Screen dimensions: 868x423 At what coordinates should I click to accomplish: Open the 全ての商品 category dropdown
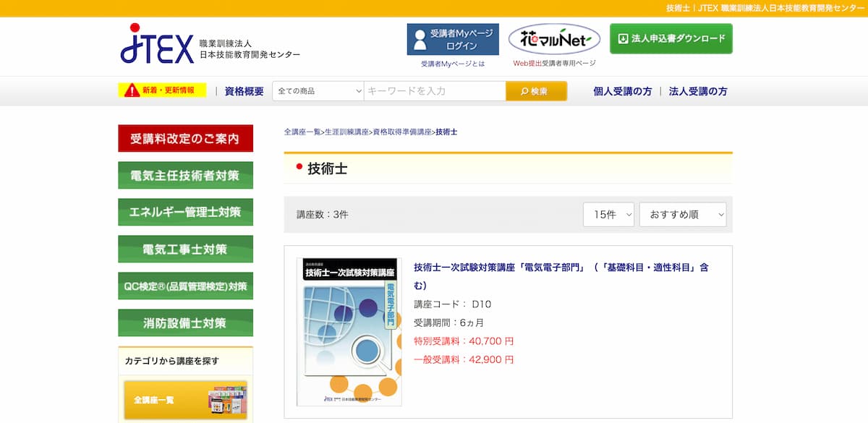tap(317, 90)
